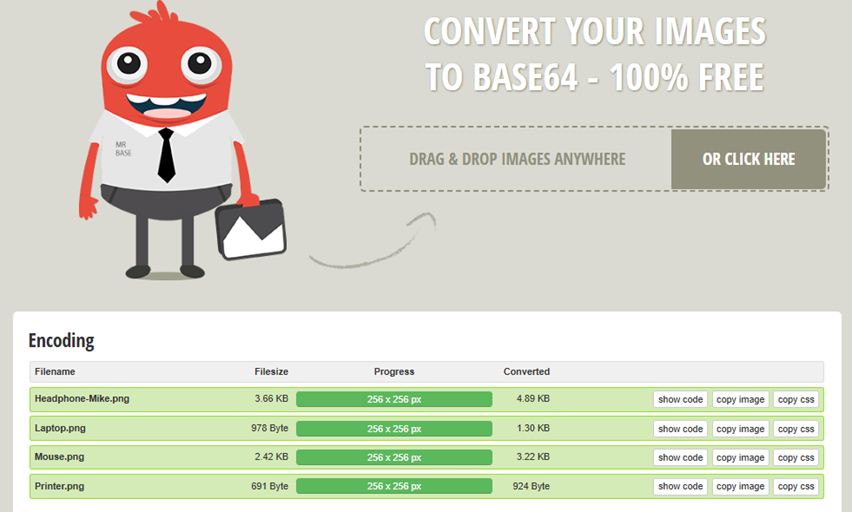
Task: Copy image for Printer.png
Action: (x=740, y=486)
